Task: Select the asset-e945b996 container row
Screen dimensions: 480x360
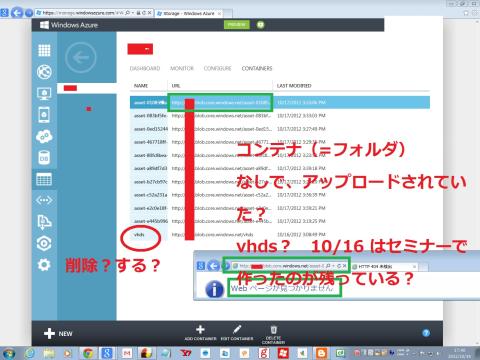Action: tap(280, 221)
